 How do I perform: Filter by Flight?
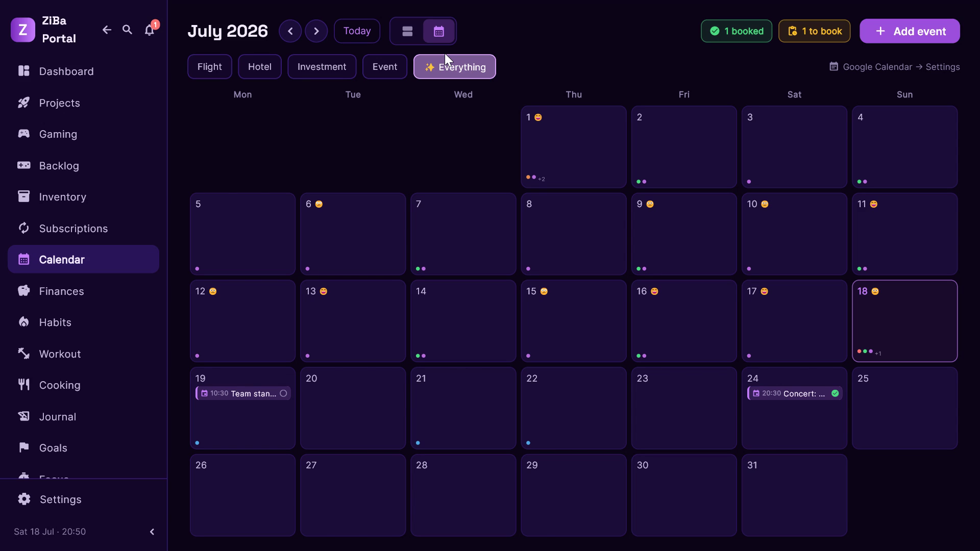[x=210, y=67]
